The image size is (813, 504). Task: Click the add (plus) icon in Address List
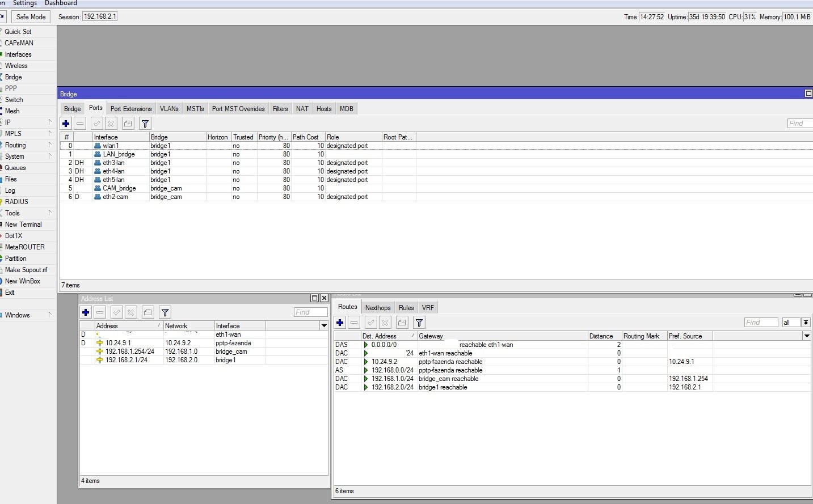(x=86, y=312)
